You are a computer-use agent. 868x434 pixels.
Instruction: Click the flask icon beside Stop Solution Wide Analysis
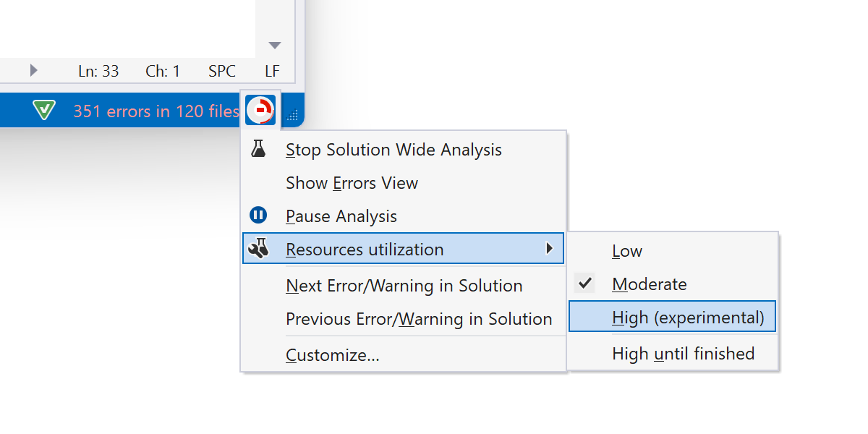pos(258,149)
